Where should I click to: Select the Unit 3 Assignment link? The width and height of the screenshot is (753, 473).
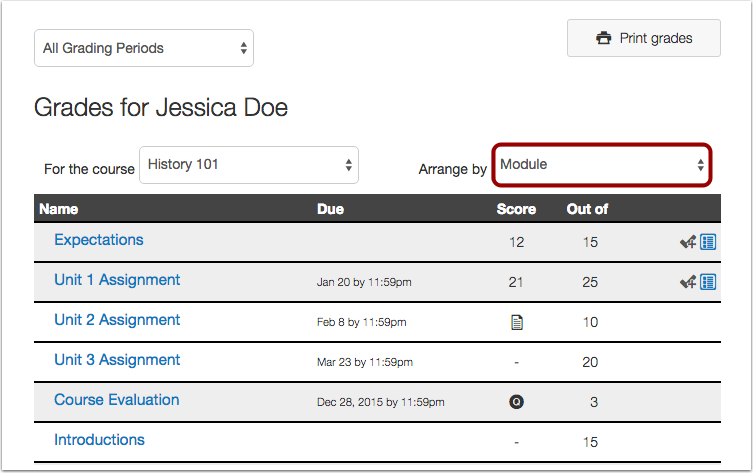[117, 360]
